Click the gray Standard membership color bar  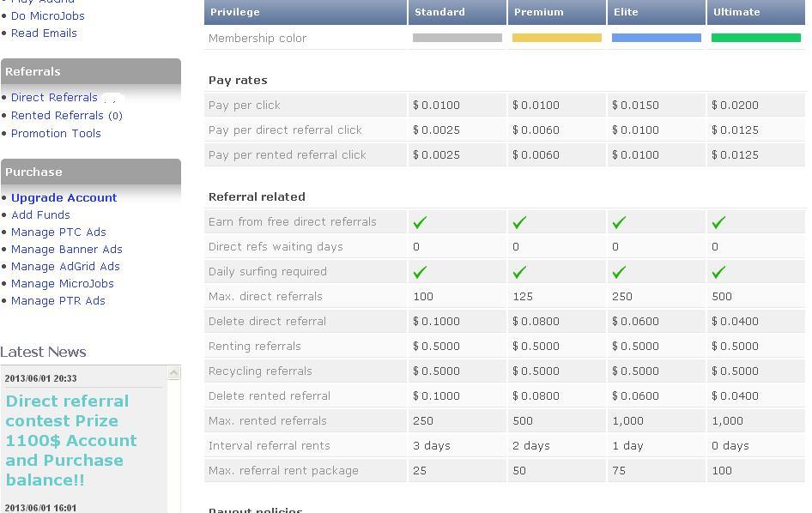pos(458,38)
